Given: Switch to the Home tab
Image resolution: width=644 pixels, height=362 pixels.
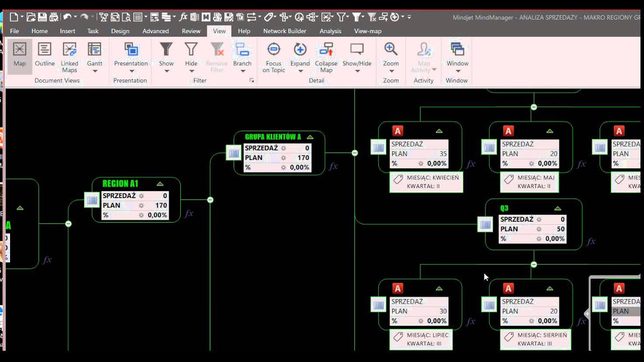Looking at the screenshot, I should point(39,31).
